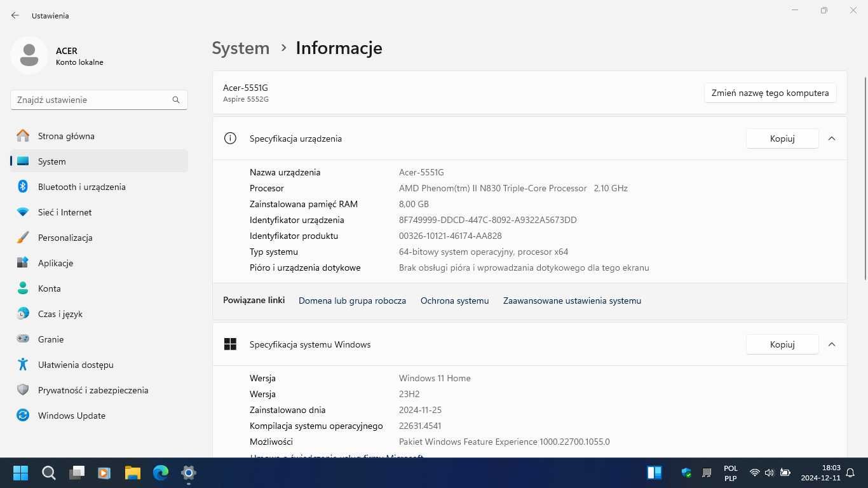Click System in the breadcrumb header

pyautogui.click(x=241, y=48)
